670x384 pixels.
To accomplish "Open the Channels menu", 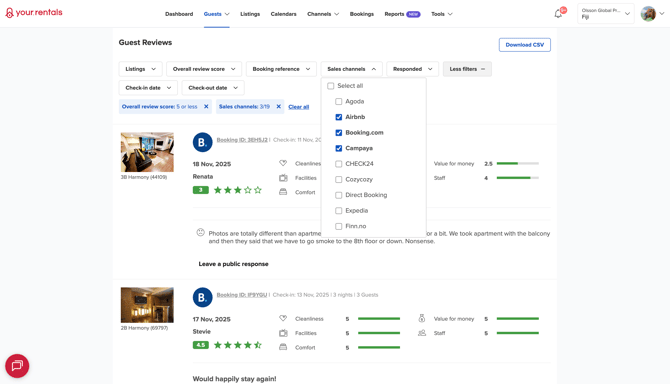I will point(323,14).
